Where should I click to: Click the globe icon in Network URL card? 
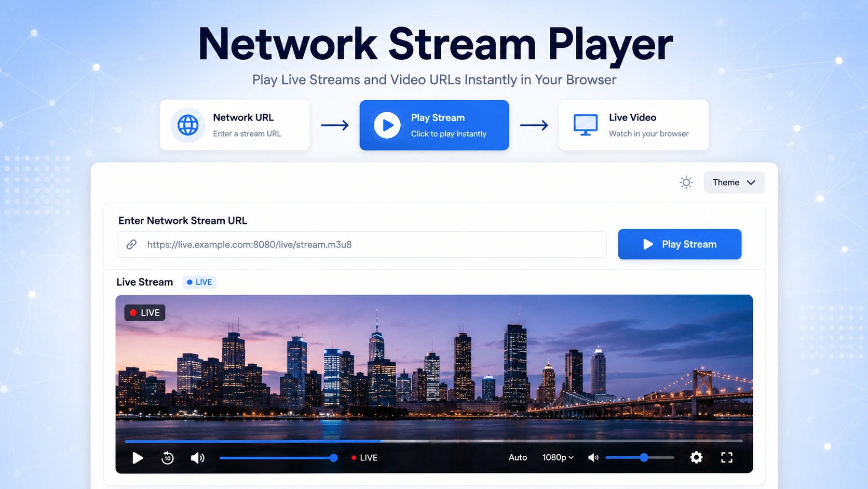click(188, 125)
